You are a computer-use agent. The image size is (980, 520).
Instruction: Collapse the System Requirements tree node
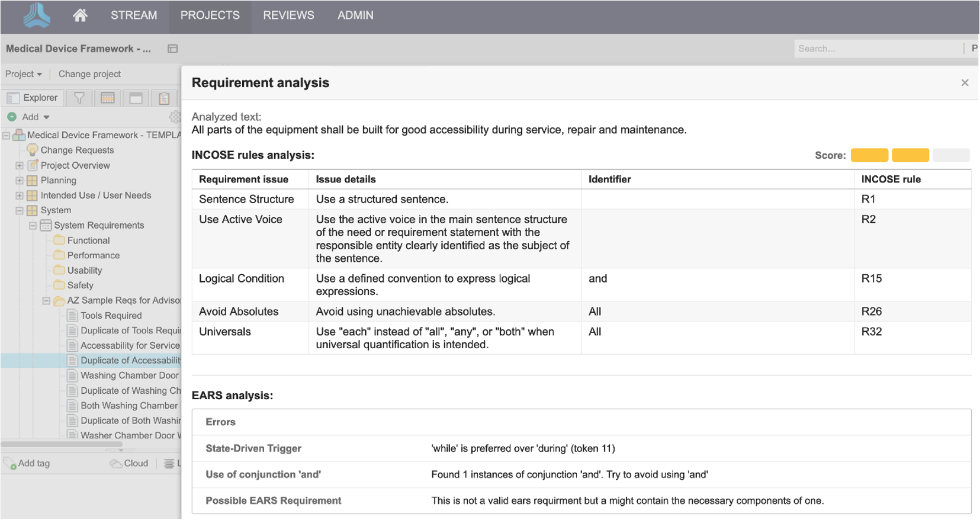(x=33, y=226)
